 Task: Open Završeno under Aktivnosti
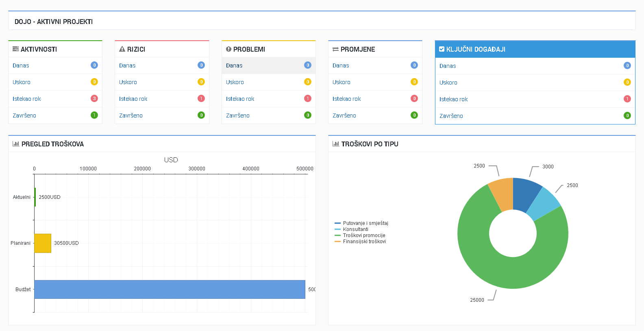click(x=24, y=115)
